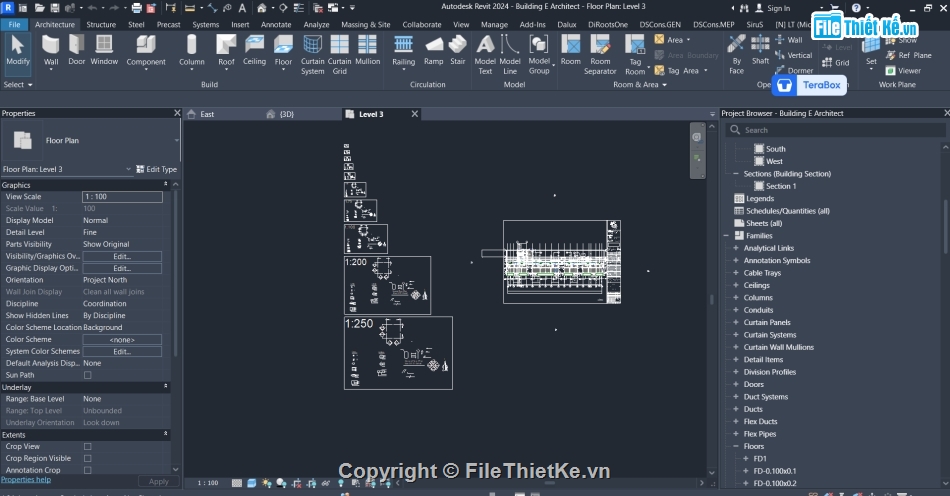Open the Structure ribbon tab
This screenshot has height=496, width=950.
click(101, 25)
